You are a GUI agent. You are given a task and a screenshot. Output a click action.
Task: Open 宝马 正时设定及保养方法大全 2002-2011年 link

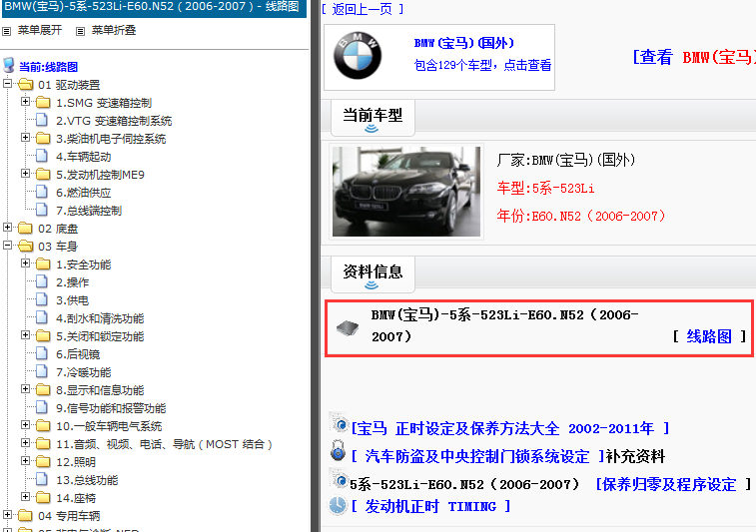coord(510,428)
